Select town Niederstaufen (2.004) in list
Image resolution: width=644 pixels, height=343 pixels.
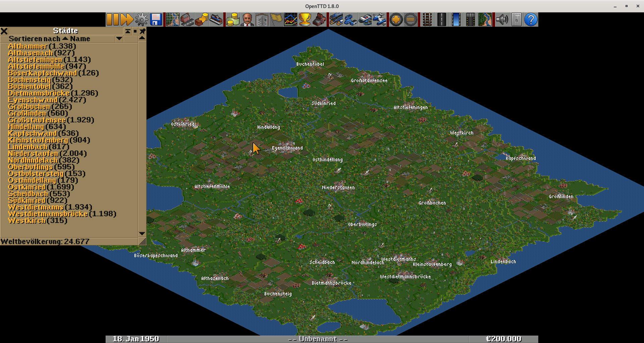click(47, 154)
